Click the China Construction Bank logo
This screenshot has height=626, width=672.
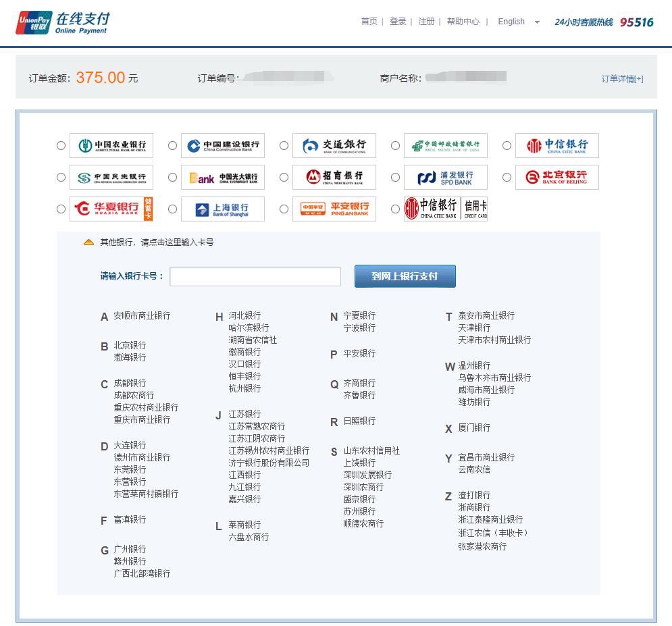click(223, 145)
